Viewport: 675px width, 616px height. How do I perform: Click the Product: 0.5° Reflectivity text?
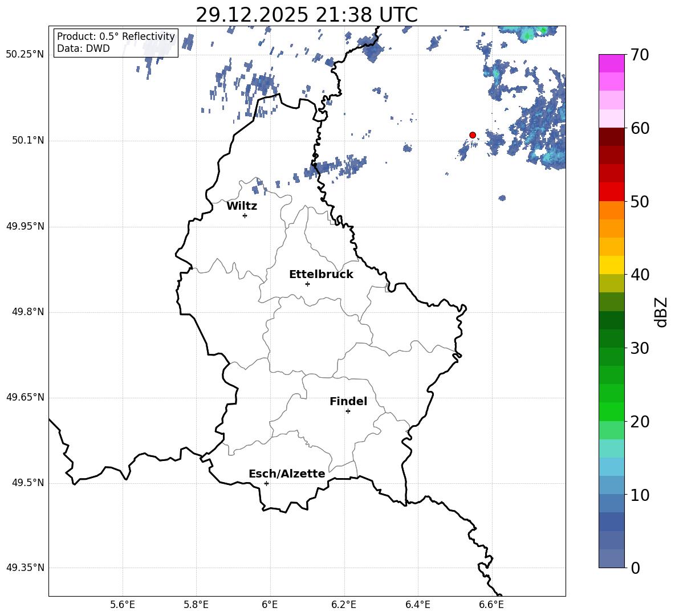pos(116,36)
